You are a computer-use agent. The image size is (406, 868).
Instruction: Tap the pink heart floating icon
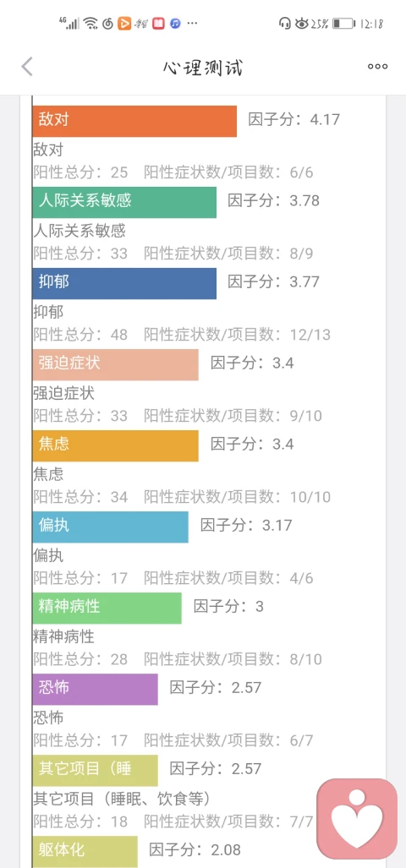[357, 818]
